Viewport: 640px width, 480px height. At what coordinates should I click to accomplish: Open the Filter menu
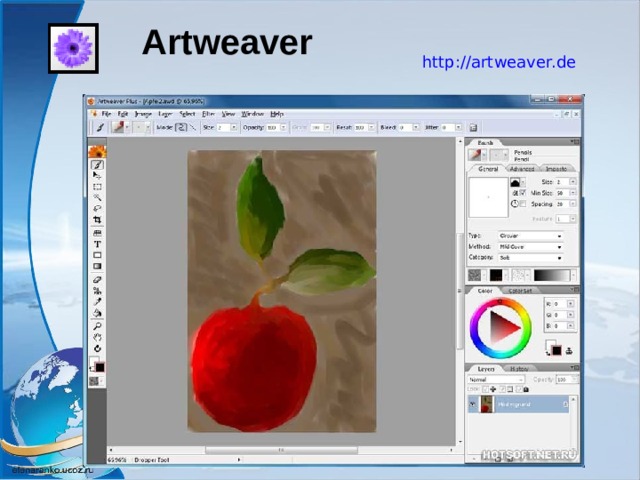(208, 114)
